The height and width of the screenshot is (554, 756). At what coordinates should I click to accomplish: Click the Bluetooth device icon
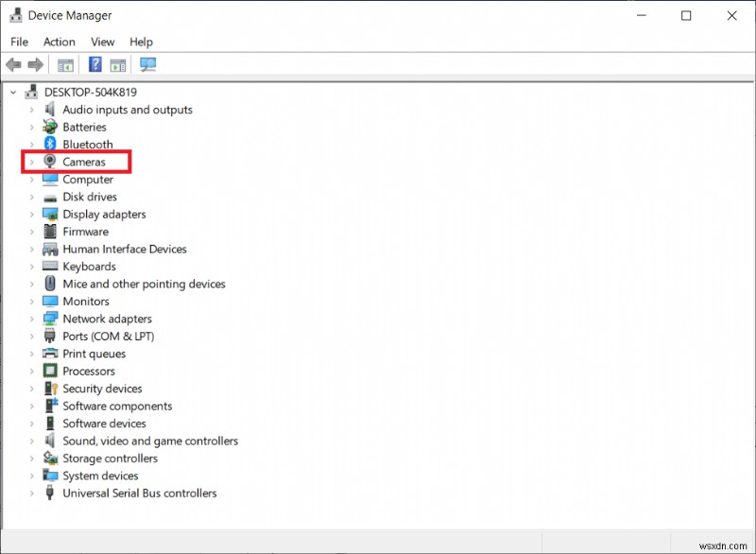pos(49,144)
